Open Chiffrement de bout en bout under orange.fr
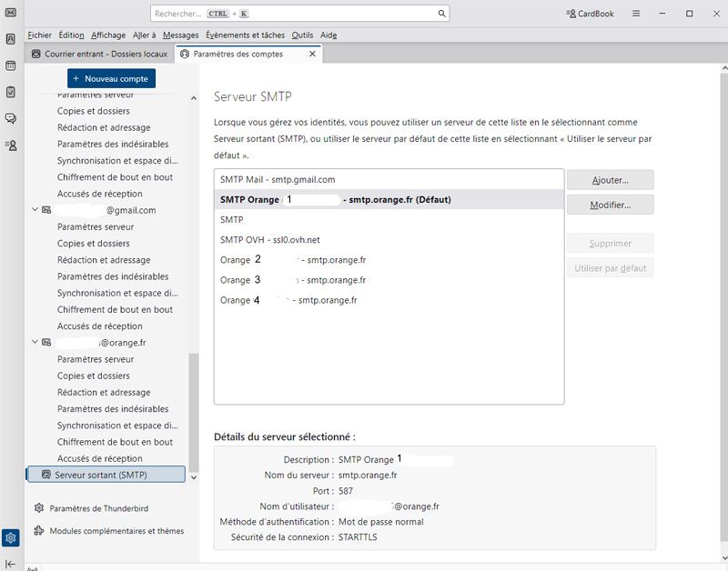Screen dimensions: 728x571 115,442
